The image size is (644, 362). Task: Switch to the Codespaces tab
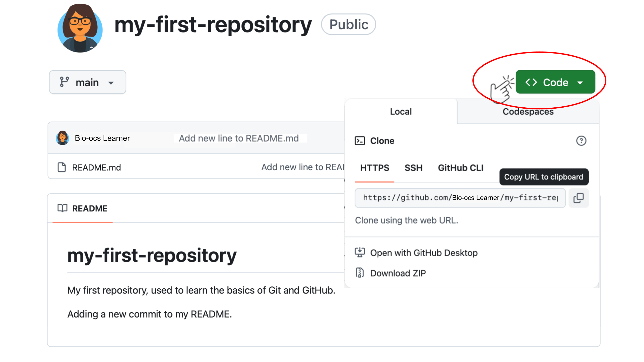(x=528, y=111)
